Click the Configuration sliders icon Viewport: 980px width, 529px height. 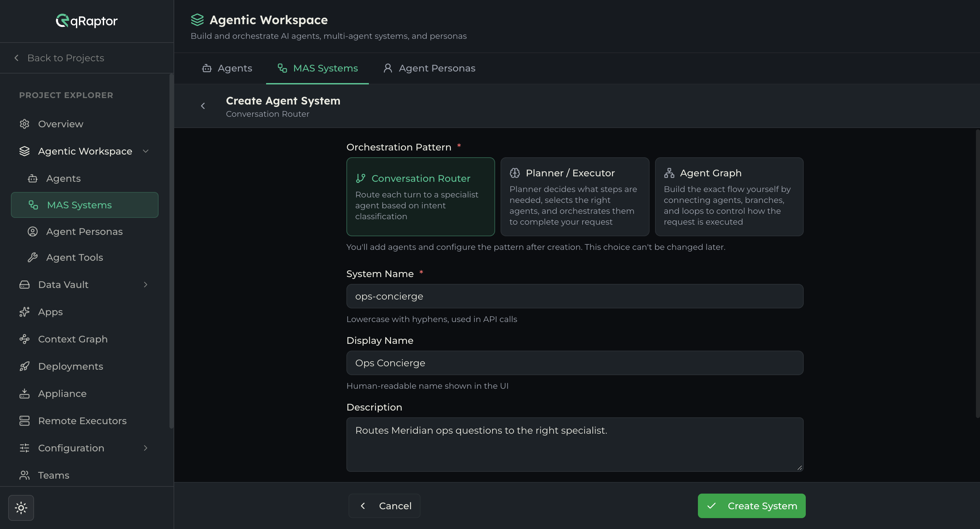pyautogui.click(x=24, y=448)
